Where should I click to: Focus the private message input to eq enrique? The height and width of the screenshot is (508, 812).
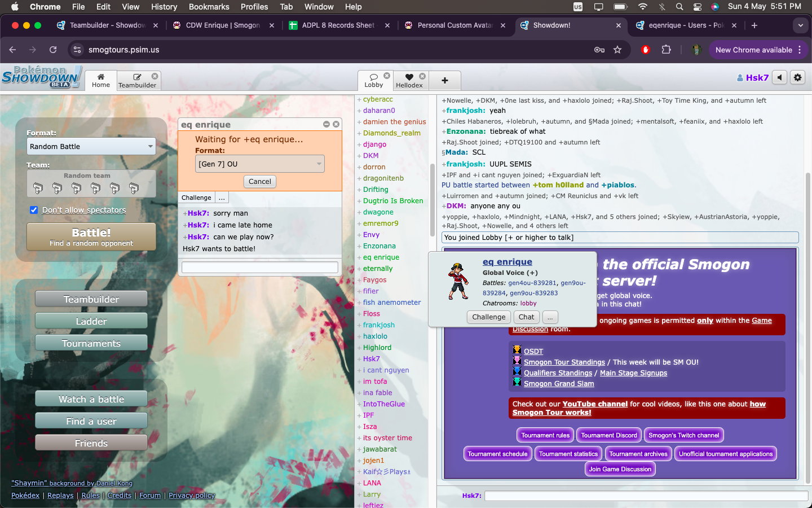pyautogui.click(x=260, y=268)
